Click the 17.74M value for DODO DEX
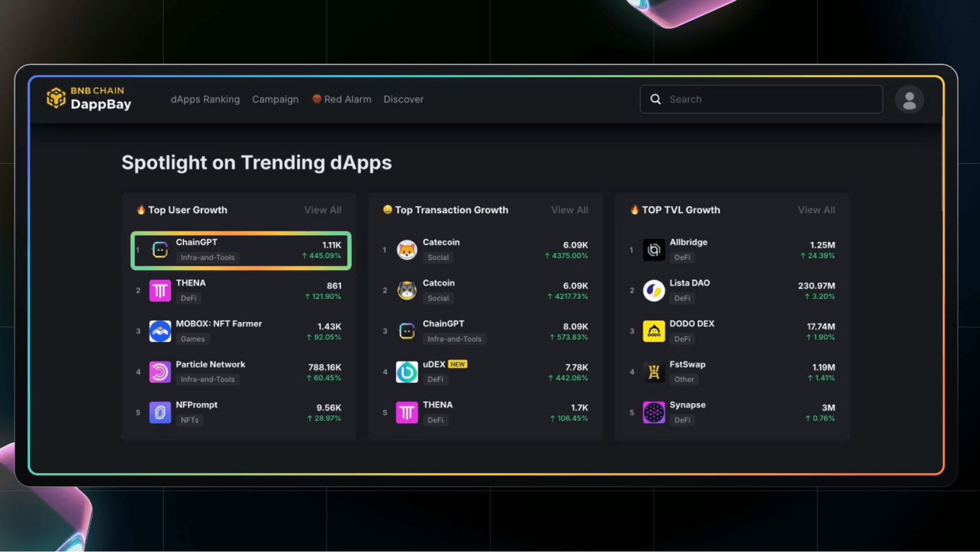Image resolution: width=980 pixels, height=552 pixels. [x=821, y=326]
